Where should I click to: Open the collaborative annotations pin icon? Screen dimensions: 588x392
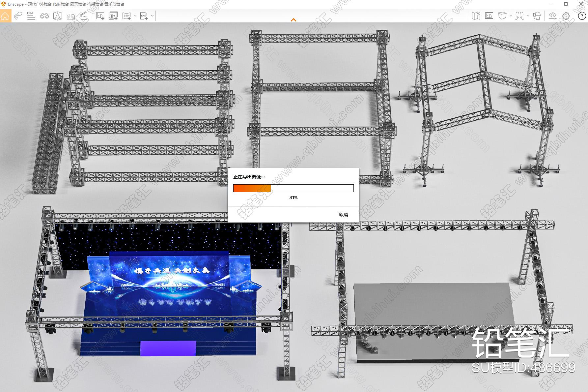[18, 16]
